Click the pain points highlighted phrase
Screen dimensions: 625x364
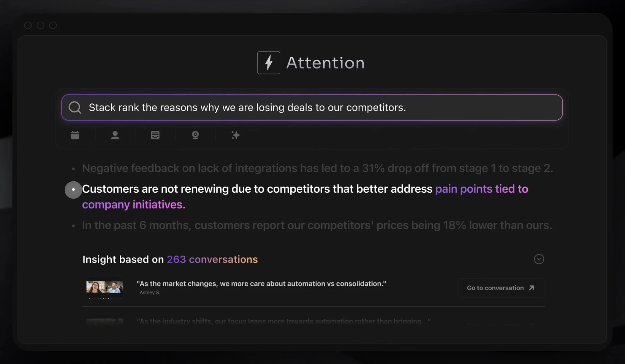481,189
